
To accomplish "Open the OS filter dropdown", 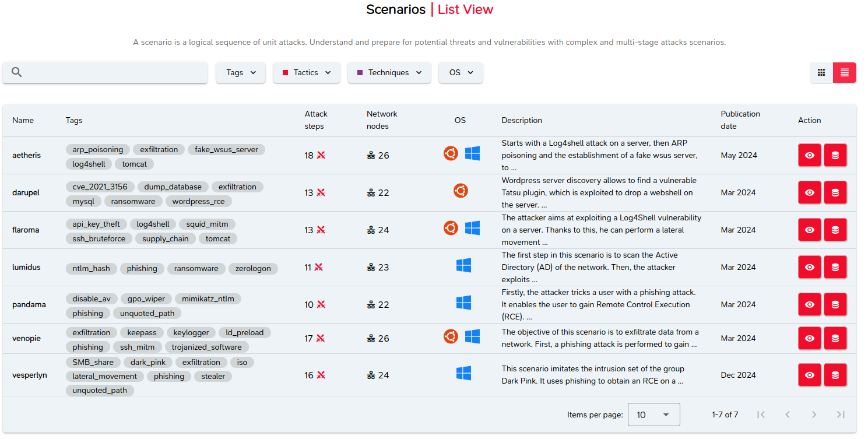I will click(461, 72).
